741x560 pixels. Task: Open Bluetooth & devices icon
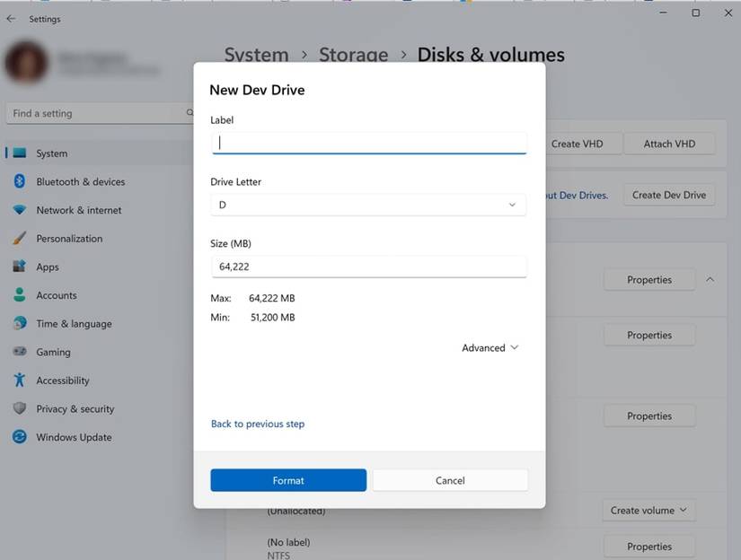point(20,181)
